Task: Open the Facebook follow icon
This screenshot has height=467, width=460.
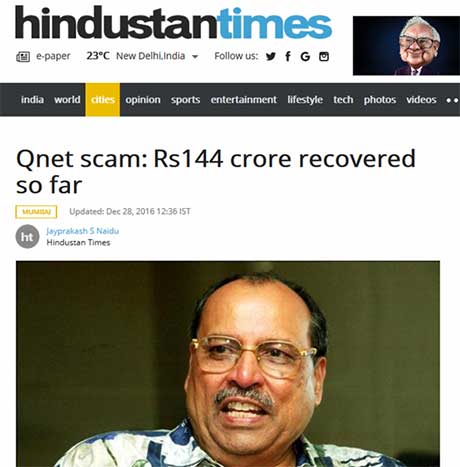Action: (288, 56)
